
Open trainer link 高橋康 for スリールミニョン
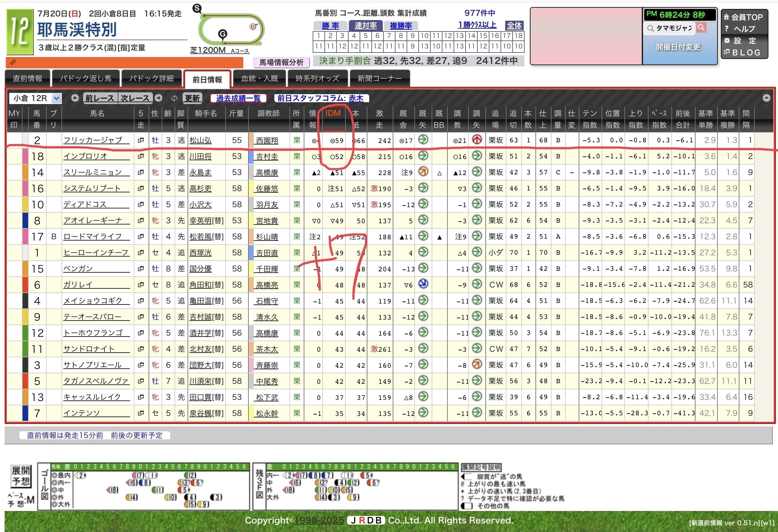click(x=267, y=173)
